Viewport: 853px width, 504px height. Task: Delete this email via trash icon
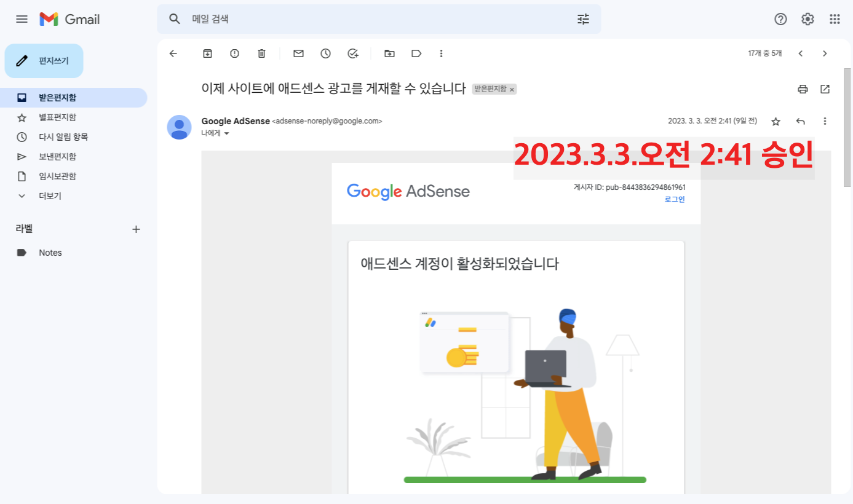click(261, 53)
